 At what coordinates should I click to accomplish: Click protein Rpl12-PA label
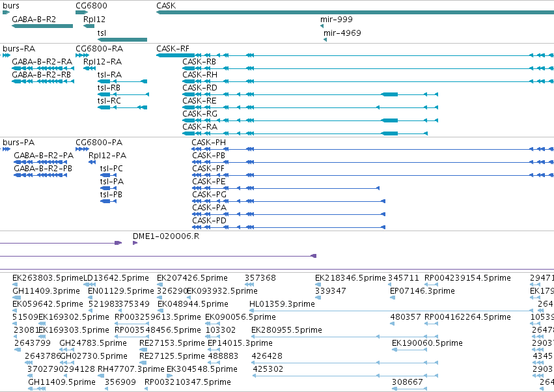(107, 156)
